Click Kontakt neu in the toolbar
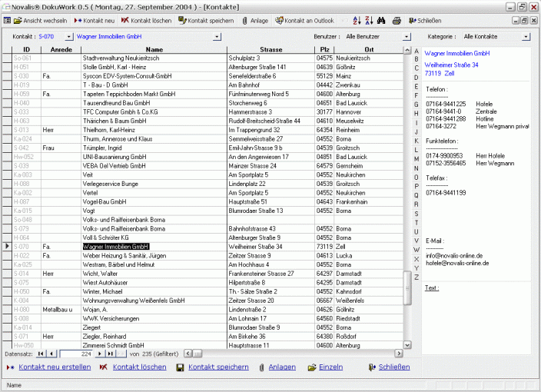The image size is (541, 392). point(94,21)
